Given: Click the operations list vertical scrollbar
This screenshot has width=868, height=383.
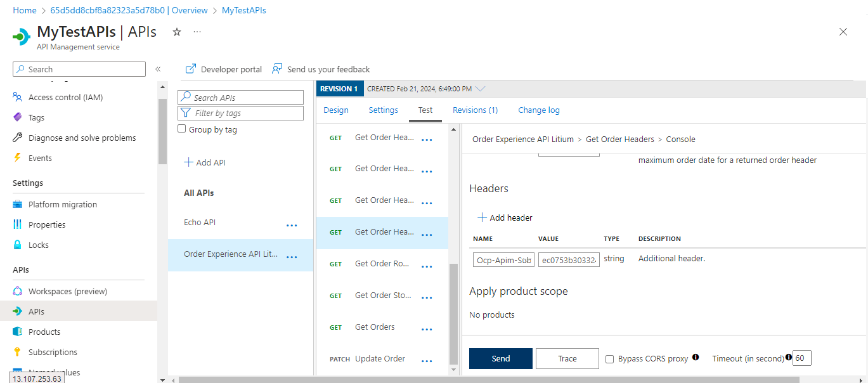Looking at the screenshot, I should 453,313.
